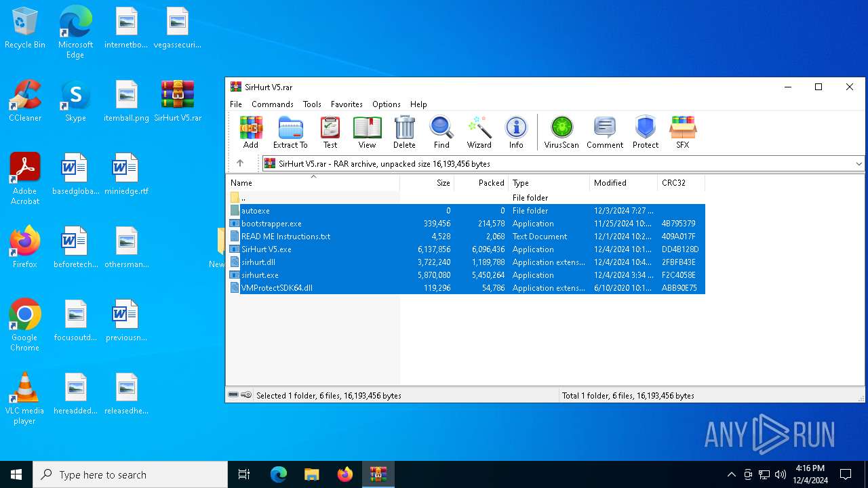Start VirusScan on the archive
The height and width of the screenshot is (488, 868).
click(x=561, y=132)
